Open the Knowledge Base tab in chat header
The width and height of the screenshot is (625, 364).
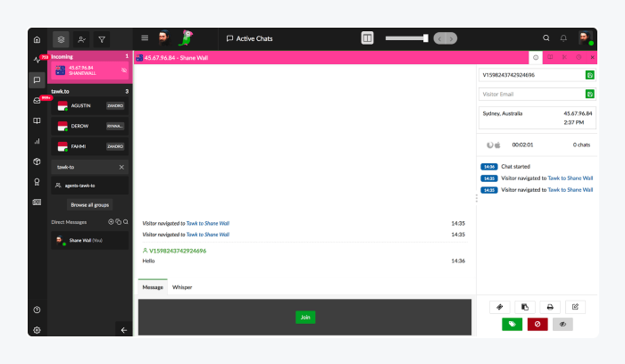coord(550,57)
